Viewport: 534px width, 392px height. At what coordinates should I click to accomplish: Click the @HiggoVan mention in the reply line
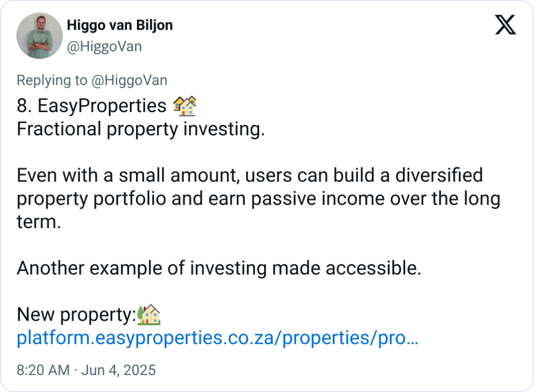129,81
